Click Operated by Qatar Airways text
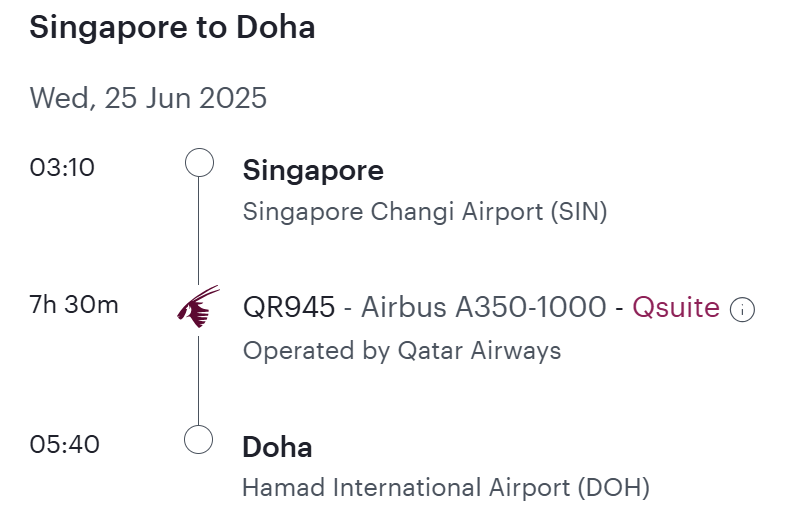Screen dimensions: 802x528 tap(402, 351)
